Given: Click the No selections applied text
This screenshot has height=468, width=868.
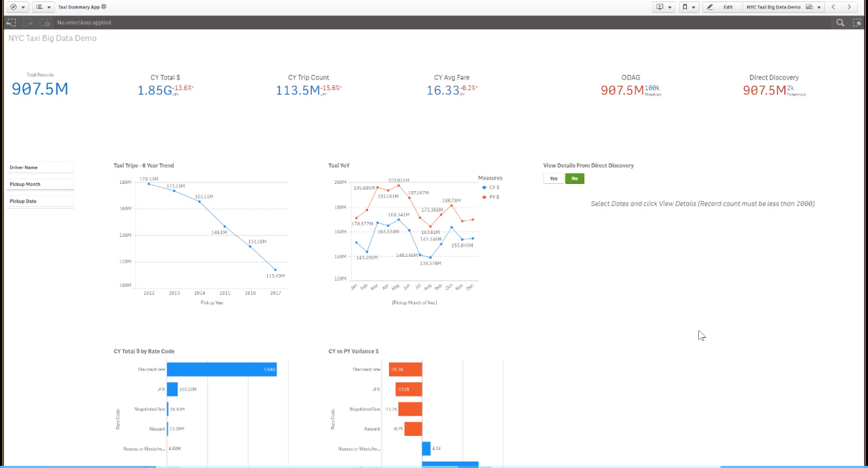Looking at the screenshot, I should [x=85, y=23].
